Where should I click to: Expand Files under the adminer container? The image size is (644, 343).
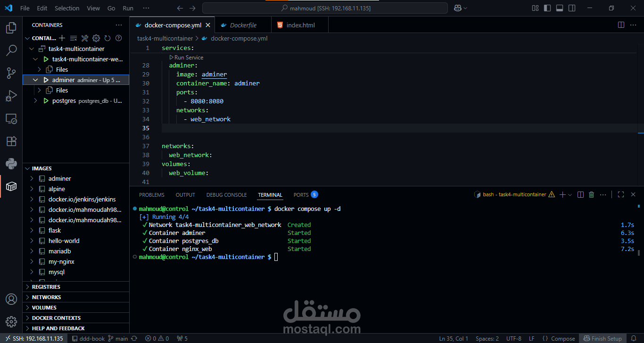(40, 90)
